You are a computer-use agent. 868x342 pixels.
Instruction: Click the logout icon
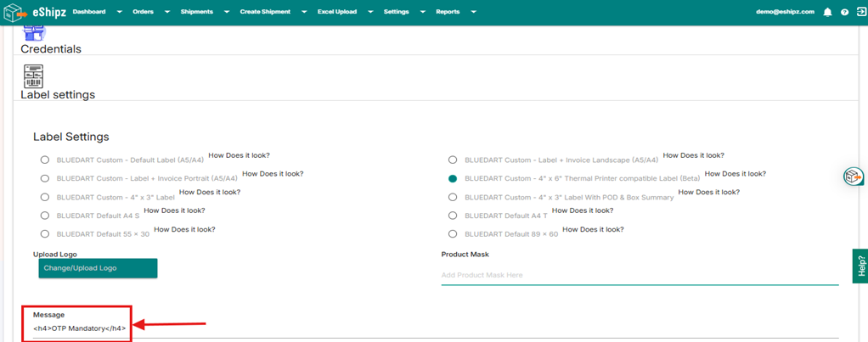pyautogui.click(x=860, y=12)
